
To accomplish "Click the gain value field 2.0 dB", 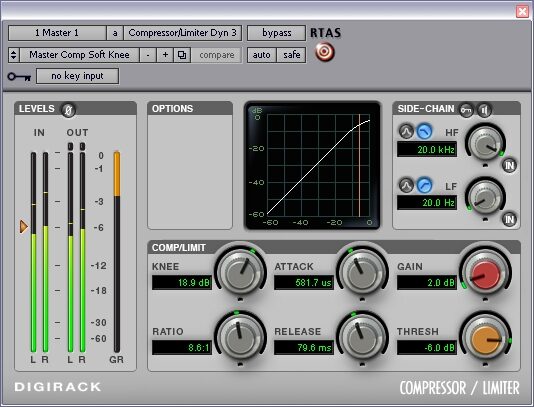I will (x=427, y=282).
